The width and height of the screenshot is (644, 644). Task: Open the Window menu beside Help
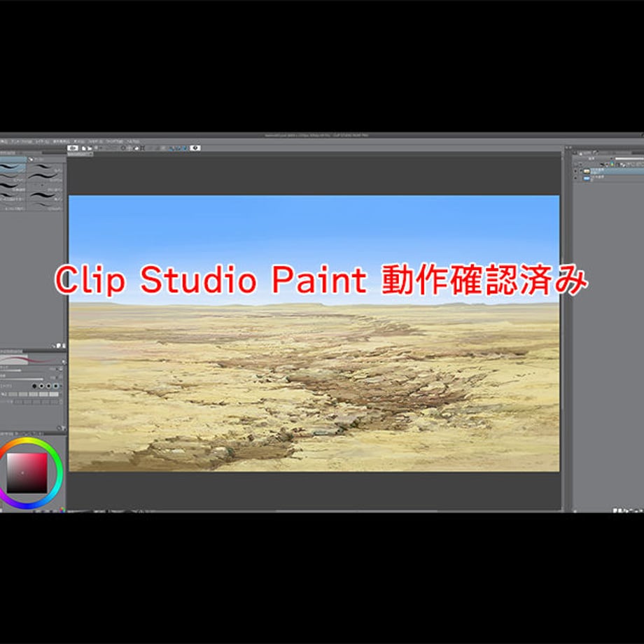pyautogui.click(x=114, y=141)
